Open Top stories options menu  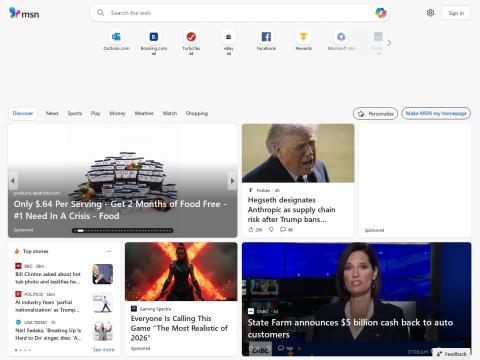(x=109, y=251)
